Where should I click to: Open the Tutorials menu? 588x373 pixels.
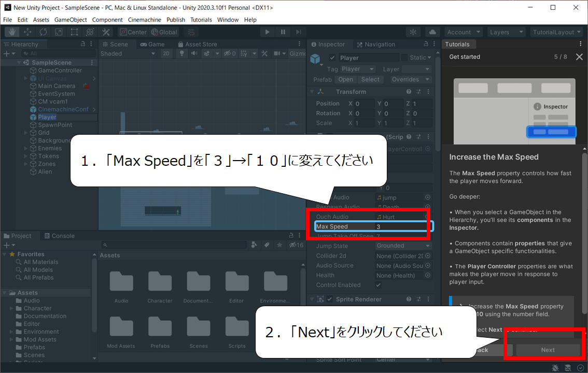click(201, 20)
